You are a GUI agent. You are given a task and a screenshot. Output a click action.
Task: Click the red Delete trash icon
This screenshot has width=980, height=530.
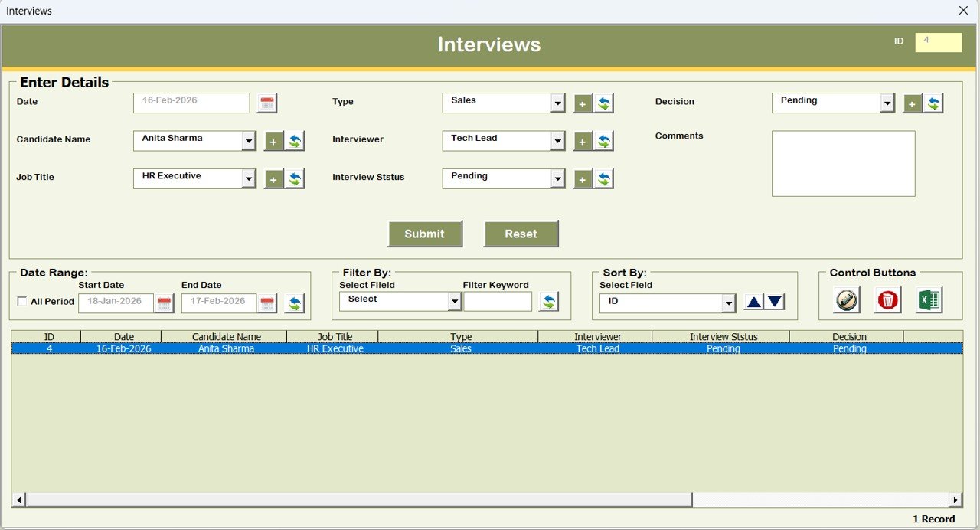887,300
